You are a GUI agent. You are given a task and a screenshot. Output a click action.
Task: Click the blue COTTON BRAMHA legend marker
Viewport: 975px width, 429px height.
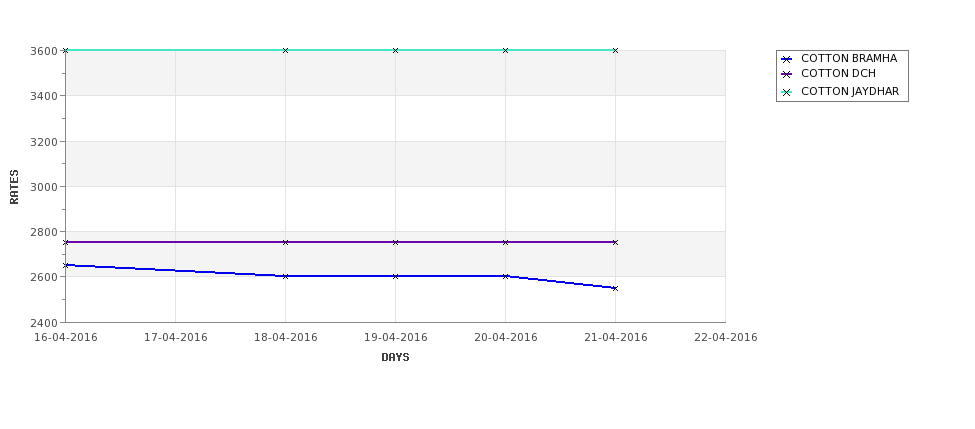(x=787, y=59)
